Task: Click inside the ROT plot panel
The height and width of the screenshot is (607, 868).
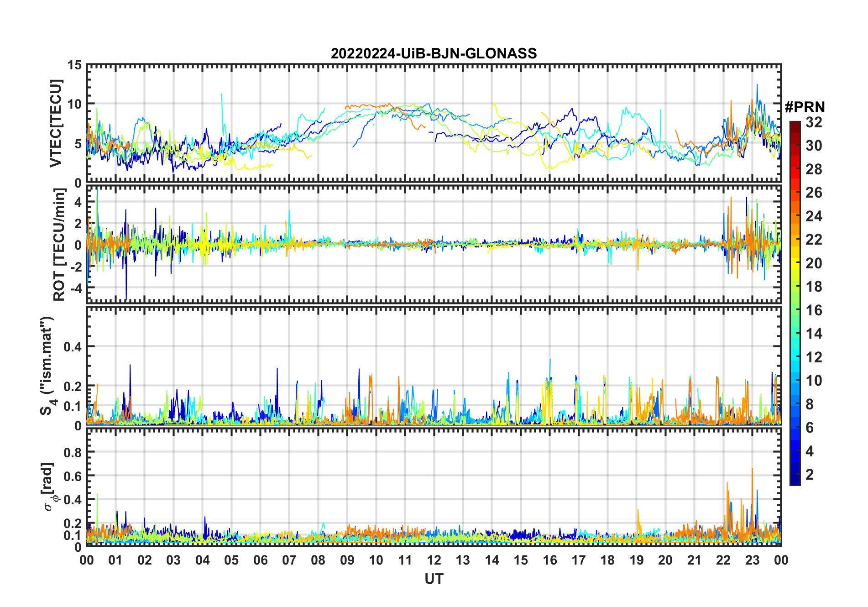Action: click(434, 245)
